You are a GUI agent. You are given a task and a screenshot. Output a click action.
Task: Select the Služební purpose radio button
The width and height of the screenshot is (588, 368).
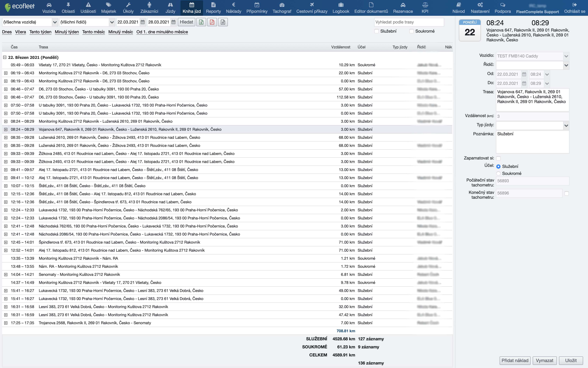498,166
